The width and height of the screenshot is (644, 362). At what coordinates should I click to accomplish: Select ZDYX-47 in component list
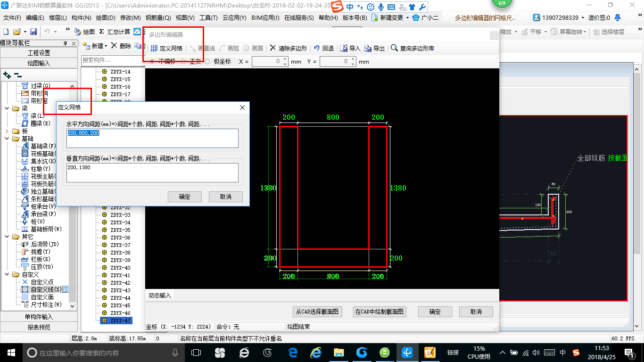pyautogui.click(x=116, y=321)
